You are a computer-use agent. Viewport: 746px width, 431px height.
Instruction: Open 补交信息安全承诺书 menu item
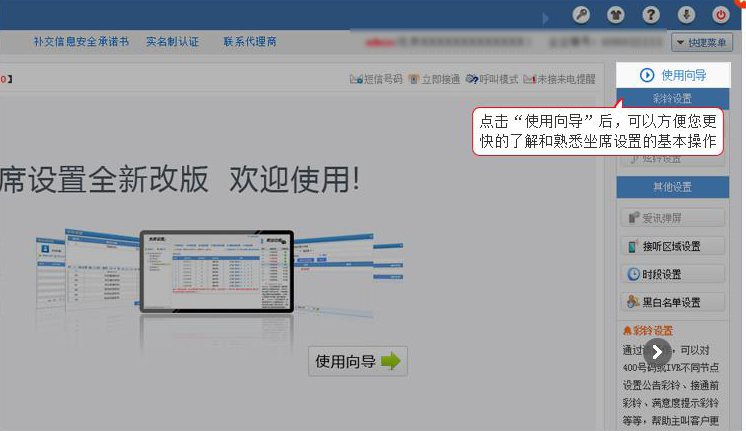[81, 42]
